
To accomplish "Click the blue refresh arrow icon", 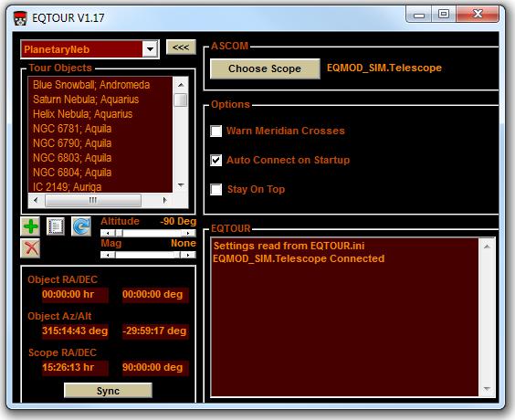I will click(x=81, y=226).
